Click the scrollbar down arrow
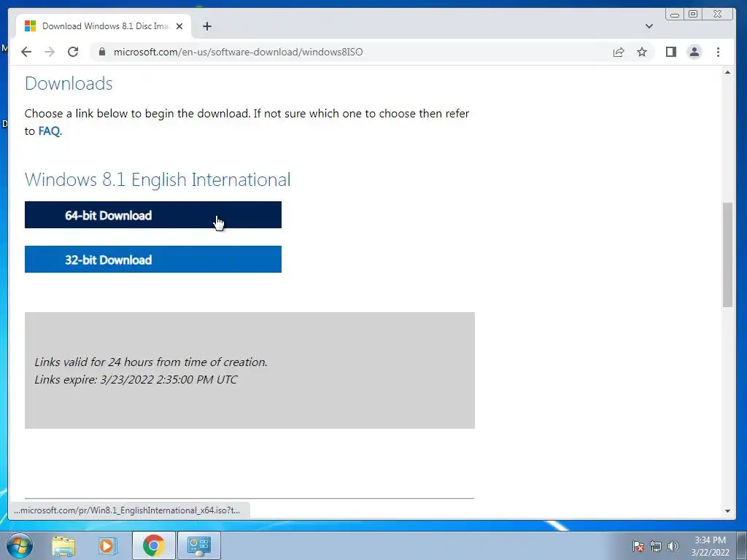Image resolution: width=747 pixels, height=560 pixels. tap(727, 511)
